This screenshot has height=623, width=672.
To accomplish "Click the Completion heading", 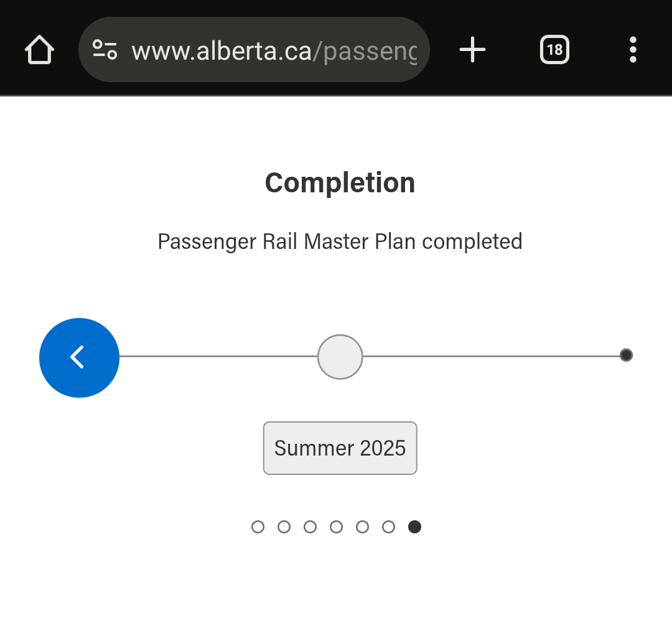I will 340,183.
